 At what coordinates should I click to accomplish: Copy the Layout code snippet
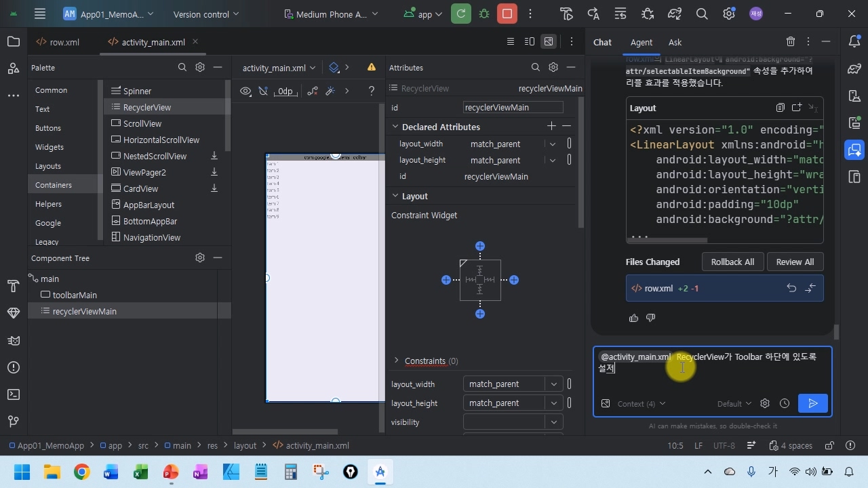pos(781,108)
